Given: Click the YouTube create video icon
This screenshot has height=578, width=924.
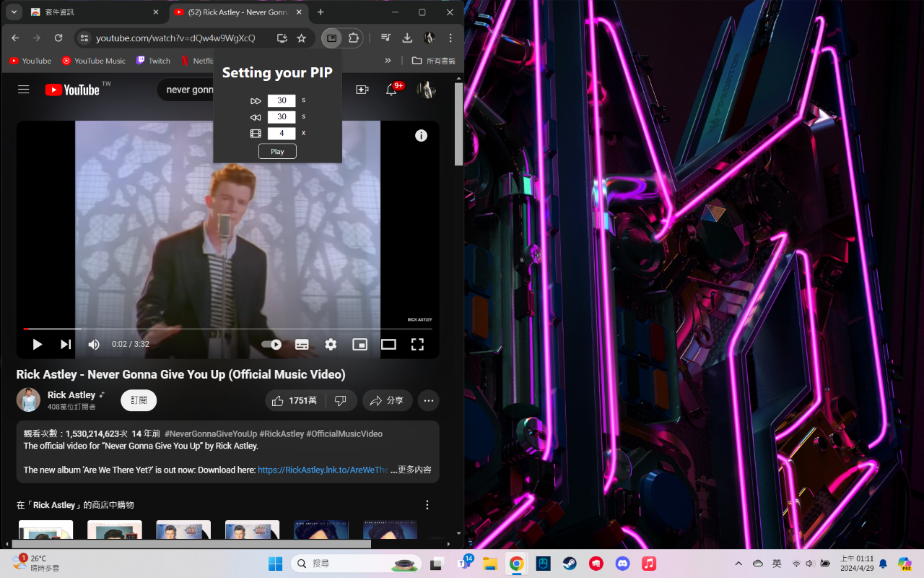Looking at the screenshot, I should click(x=362, y=90).
